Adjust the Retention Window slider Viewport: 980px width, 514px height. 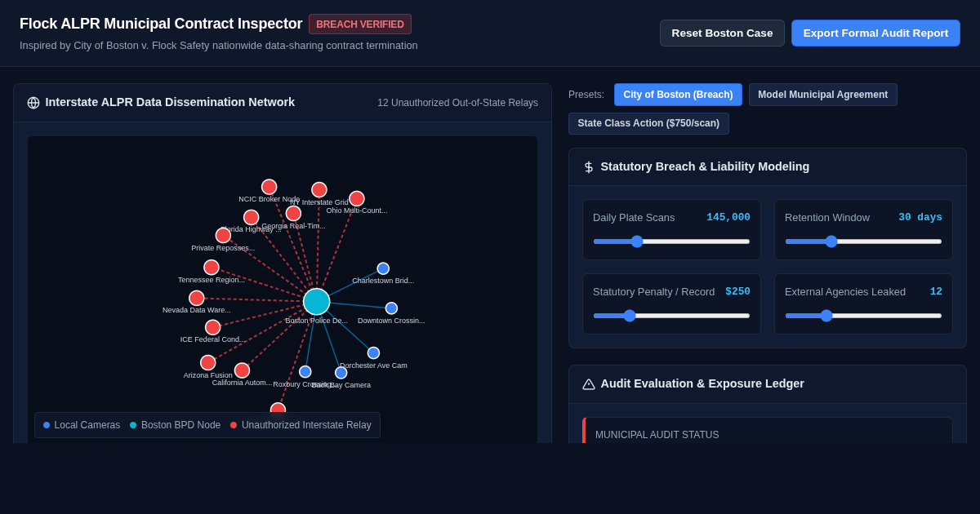pyautogui.click(x=863, y=241)
